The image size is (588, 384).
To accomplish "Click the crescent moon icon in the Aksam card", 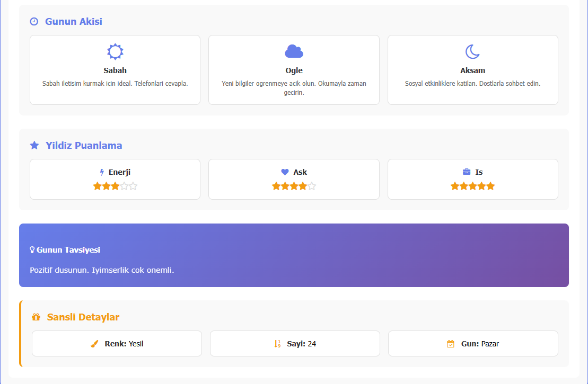I will [472, 51].
